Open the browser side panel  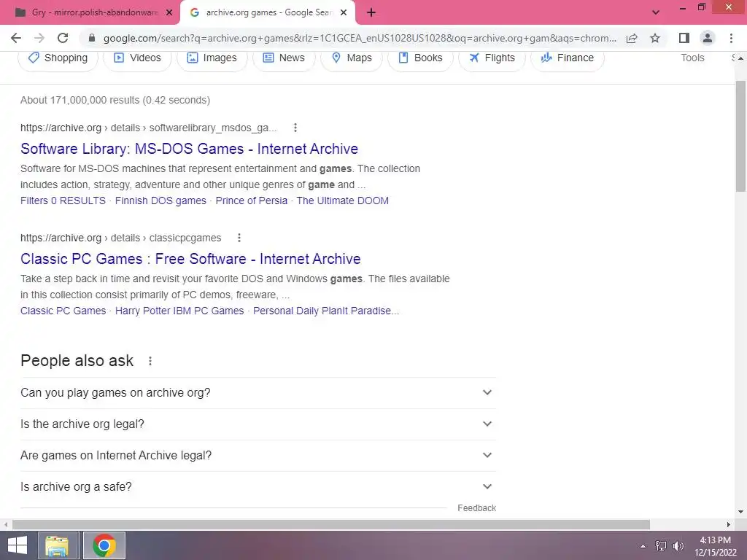pos(684,38)
